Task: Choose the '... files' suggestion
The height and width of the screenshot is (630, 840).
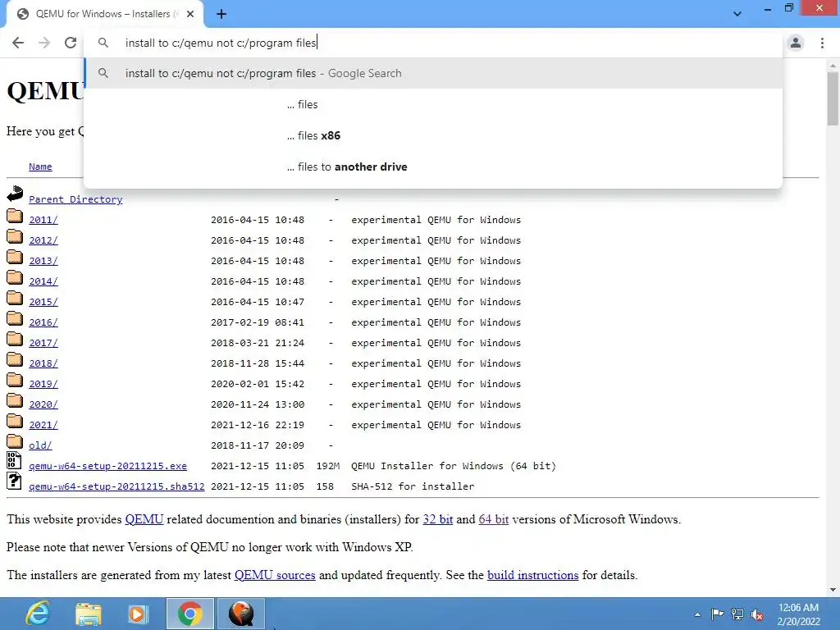Action: coord(433,104)
